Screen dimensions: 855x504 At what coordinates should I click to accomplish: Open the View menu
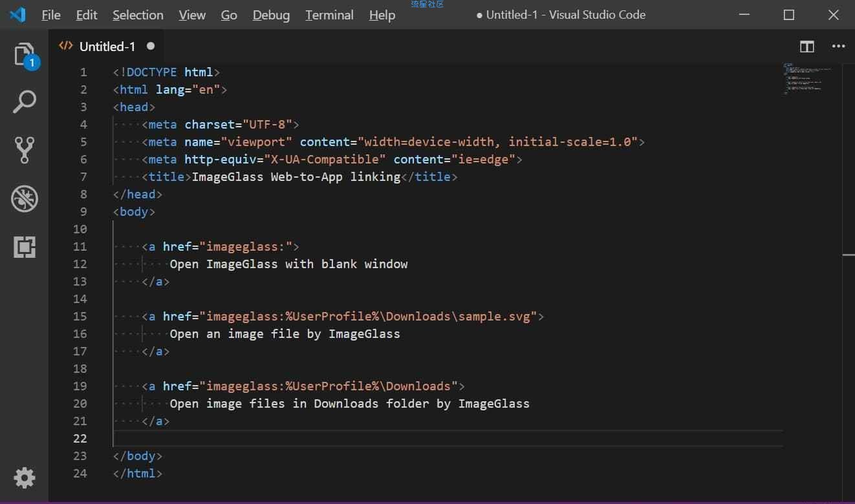click(192, 15)
